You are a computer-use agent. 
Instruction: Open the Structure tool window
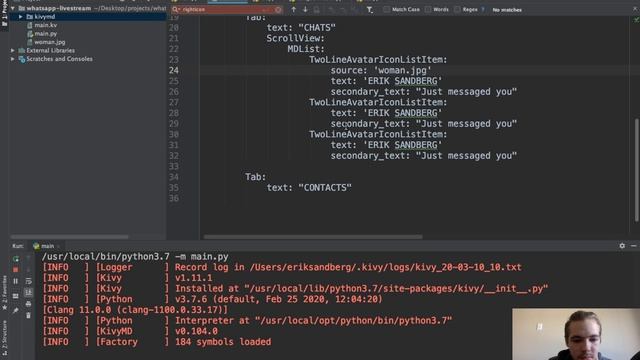(4, 337)
